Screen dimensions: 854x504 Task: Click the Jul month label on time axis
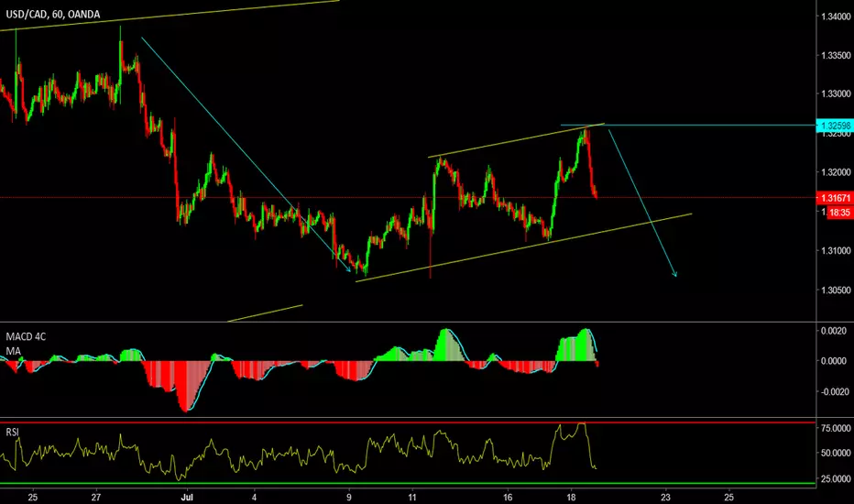[x=187, y=497]
